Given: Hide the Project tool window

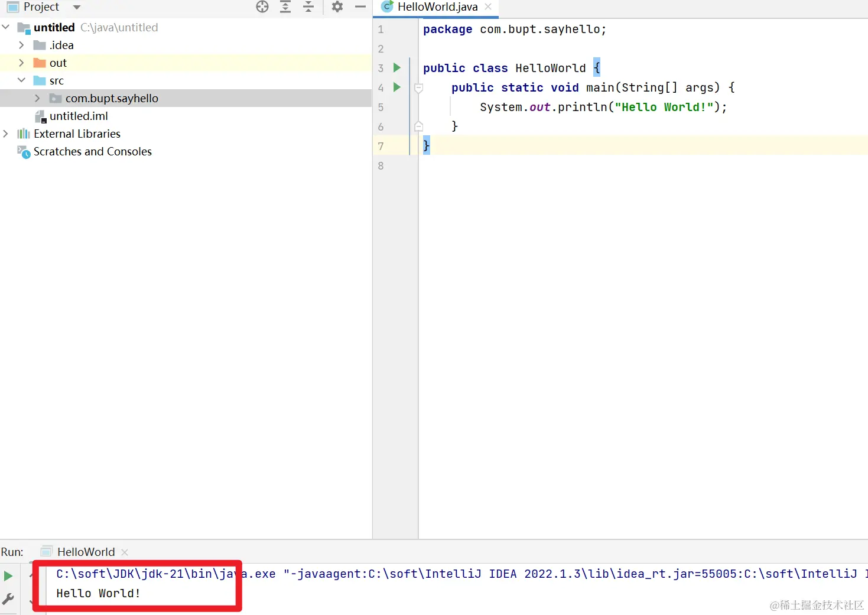Looking at the screenshot, I should (x=360, y=7).
